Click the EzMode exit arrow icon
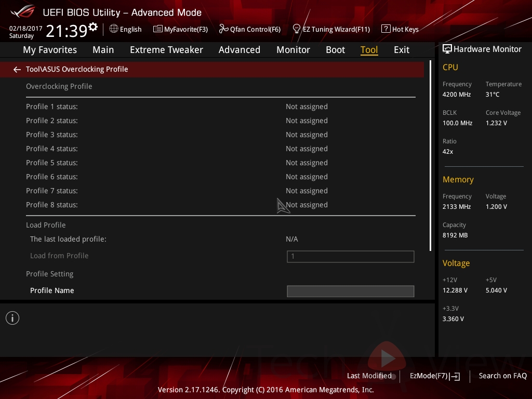Screen dimensions: 532x399 coord(455,376)
